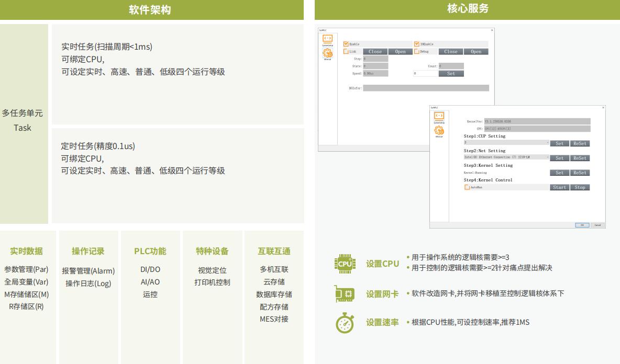Click OK in the Kernel settings window
Viewport: 620px width, 364px height.
point(582,225)
